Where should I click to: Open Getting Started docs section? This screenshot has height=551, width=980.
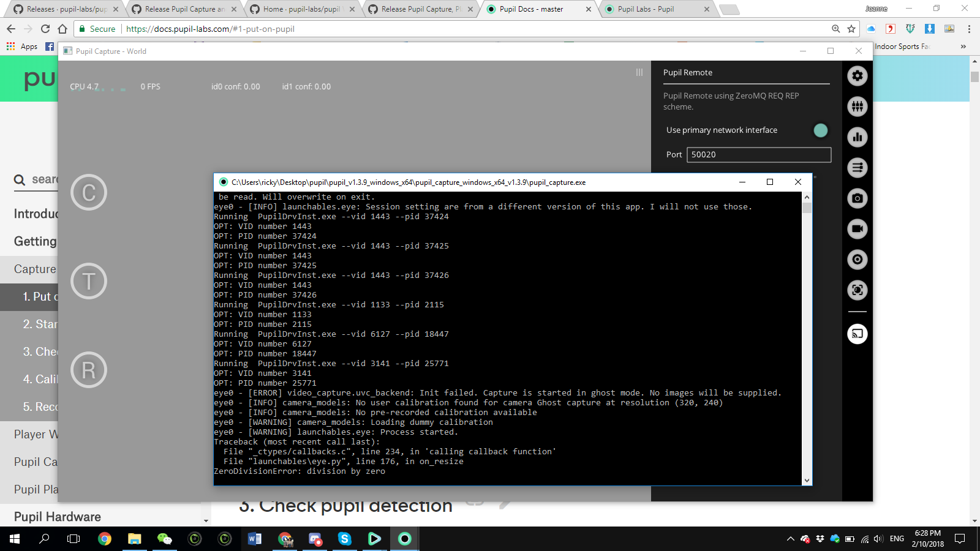click(x=36, y=241)
